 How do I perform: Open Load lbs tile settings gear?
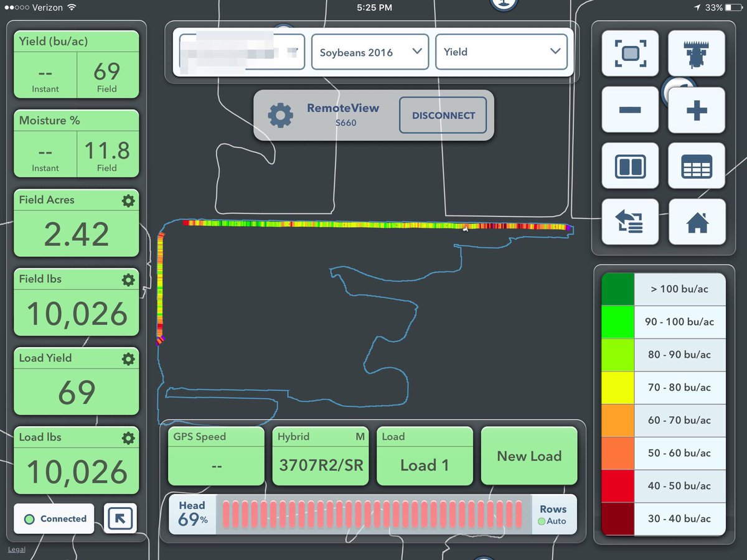pos(128,437)
